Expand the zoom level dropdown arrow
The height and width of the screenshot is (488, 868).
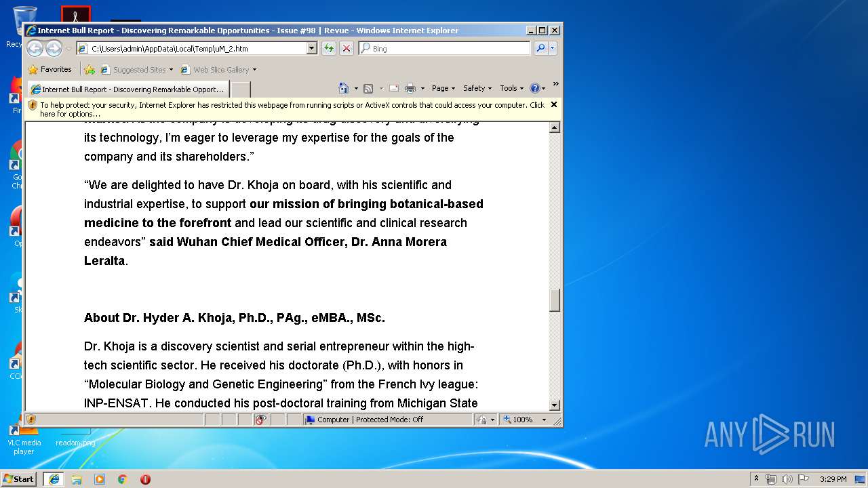click(543, 420)
